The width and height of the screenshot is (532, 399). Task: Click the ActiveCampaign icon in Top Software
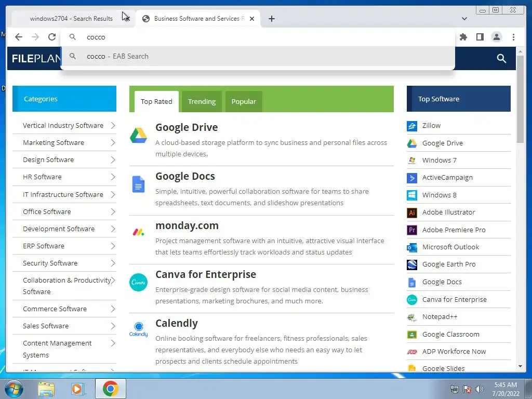pyautogui.click(x=412, y=178)
